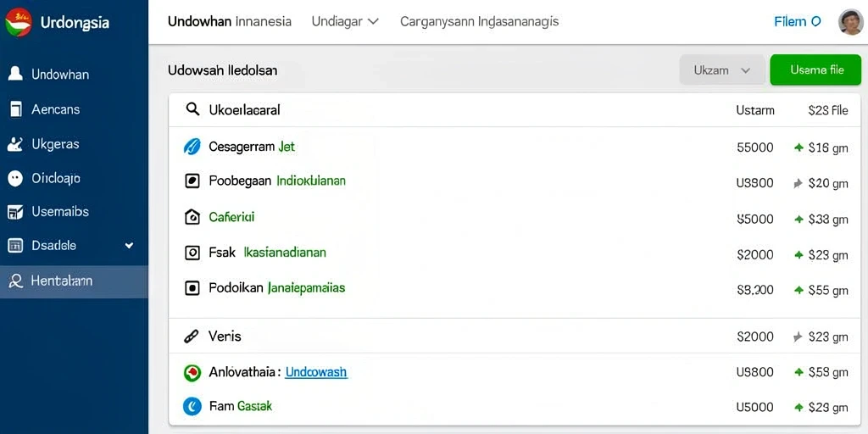The height and width of the screenshot is (434, 868).
Task: Select the Cesagerram Jet row icon
Action: [192, 147]
